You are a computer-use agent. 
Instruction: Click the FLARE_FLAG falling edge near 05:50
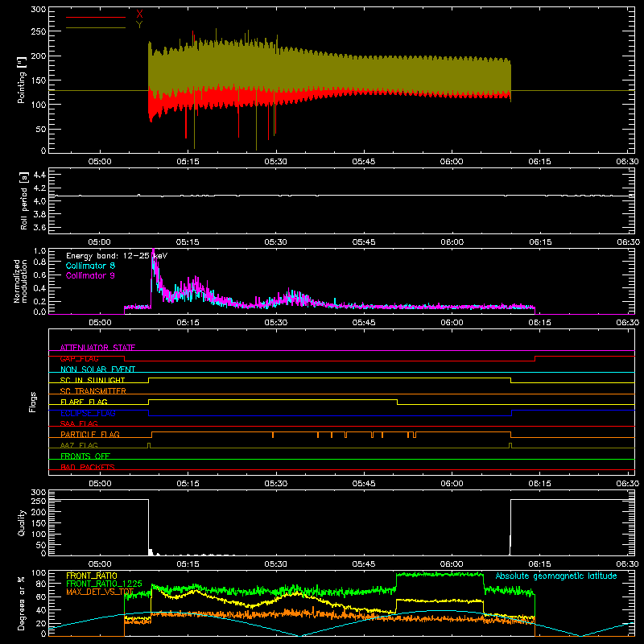398,402
